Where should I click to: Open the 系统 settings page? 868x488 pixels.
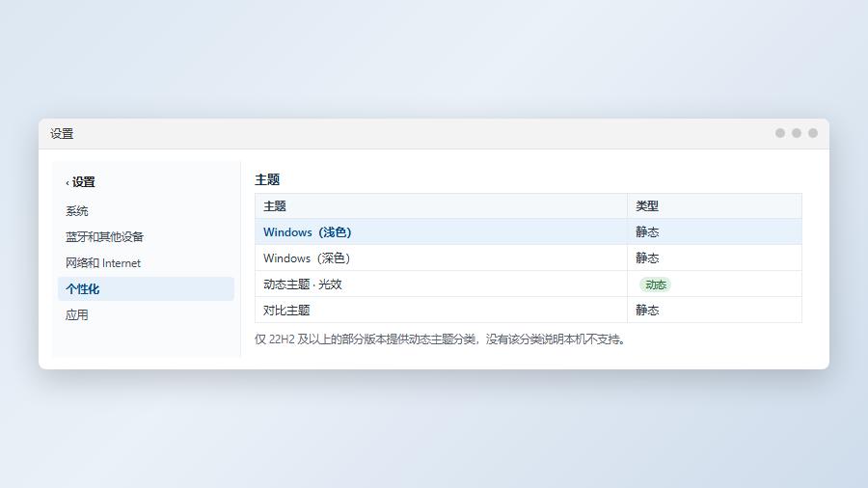point(146,211)
